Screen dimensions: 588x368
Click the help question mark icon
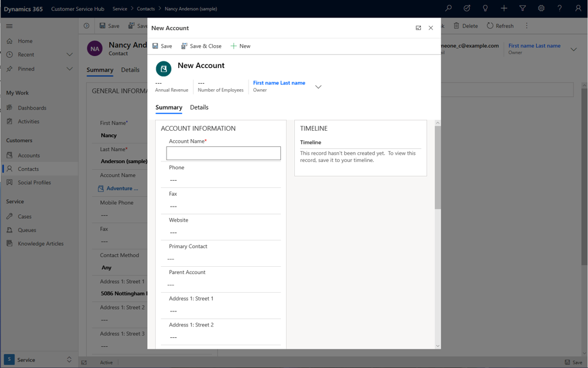click(x=560, y=8)
